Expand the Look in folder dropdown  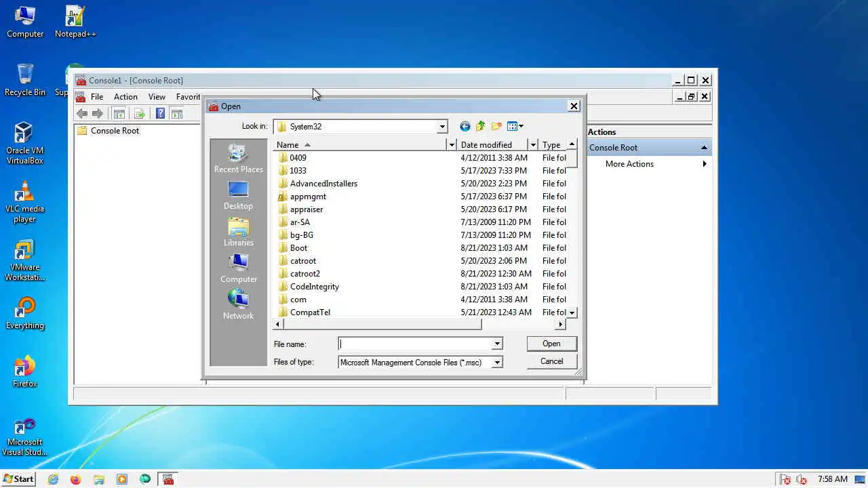(x=442, y=127)
